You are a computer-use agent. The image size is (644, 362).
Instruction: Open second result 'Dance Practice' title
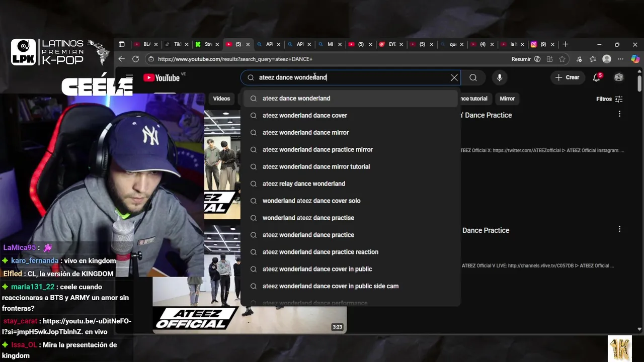486,230
